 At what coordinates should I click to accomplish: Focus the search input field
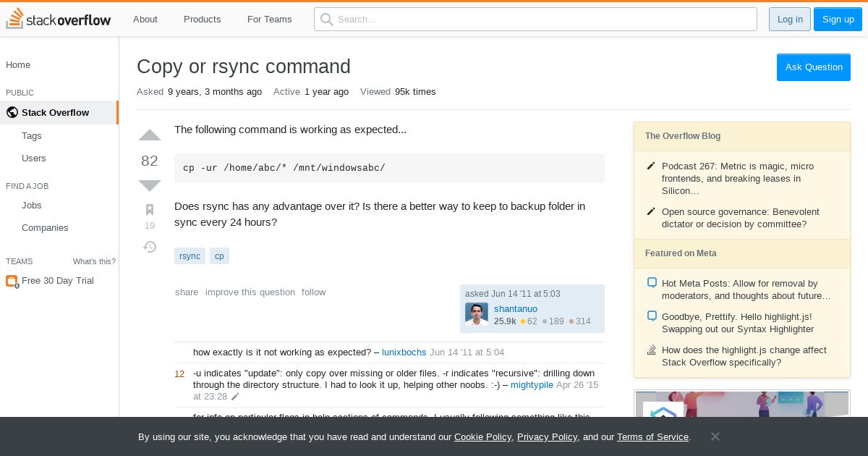click(535, 19)
